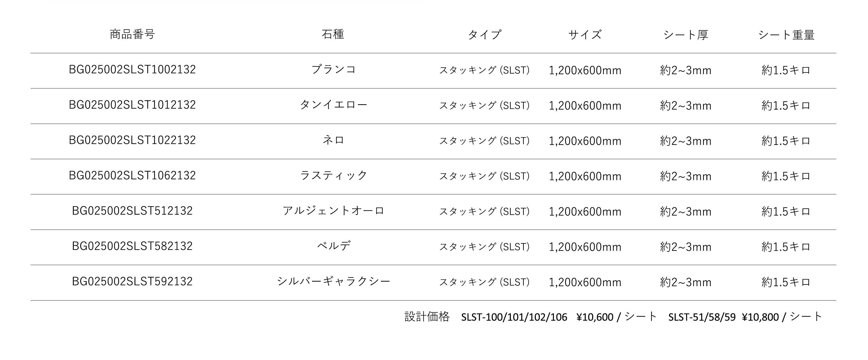This screenshot has height=360, width=868.
Task: Select product number BG025002SLST1012132
Action: pos(132,105)
